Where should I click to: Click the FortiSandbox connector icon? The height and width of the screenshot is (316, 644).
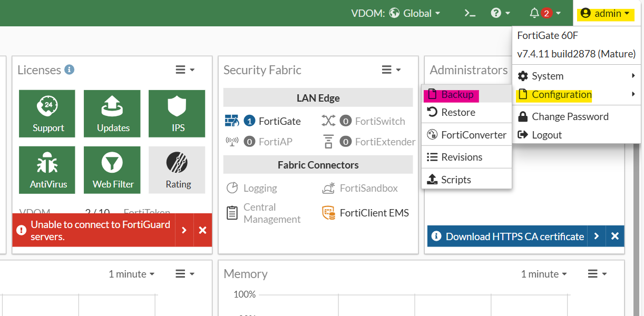(329, 188)
